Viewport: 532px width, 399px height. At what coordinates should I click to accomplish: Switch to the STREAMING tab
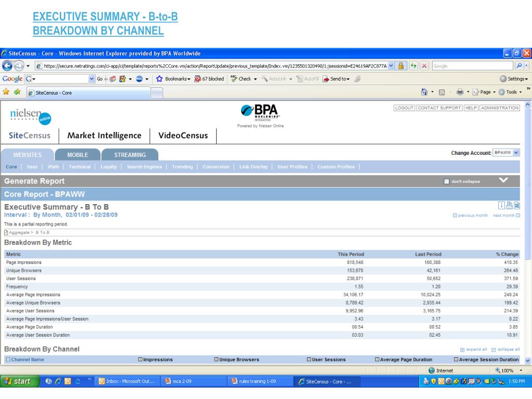coord(130,155)
